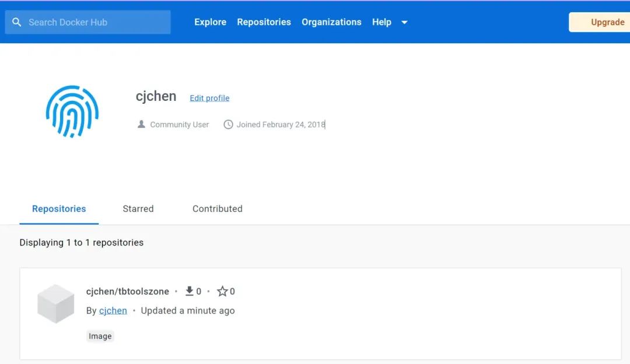
Task: Click the fingerprint profile avatar
Action: pyautogui.click(x=72, y=111)
